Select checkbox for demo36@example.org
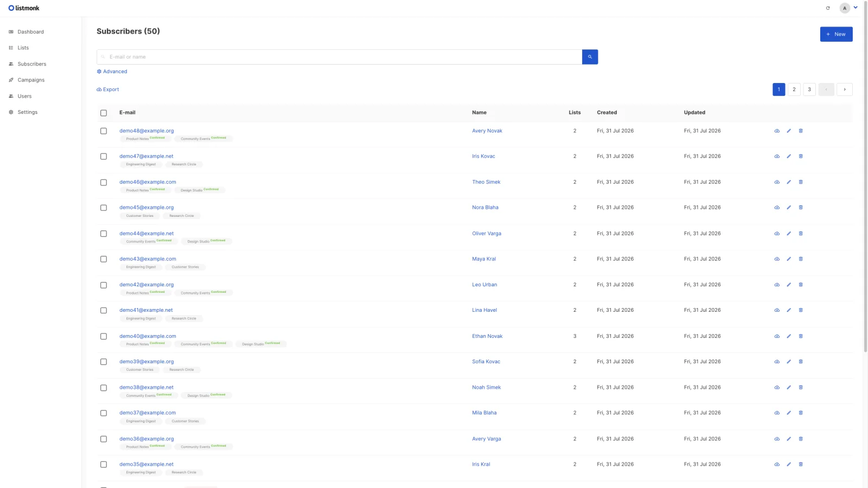The height and width of the screenshot is (488, 868). click(104, 439)
